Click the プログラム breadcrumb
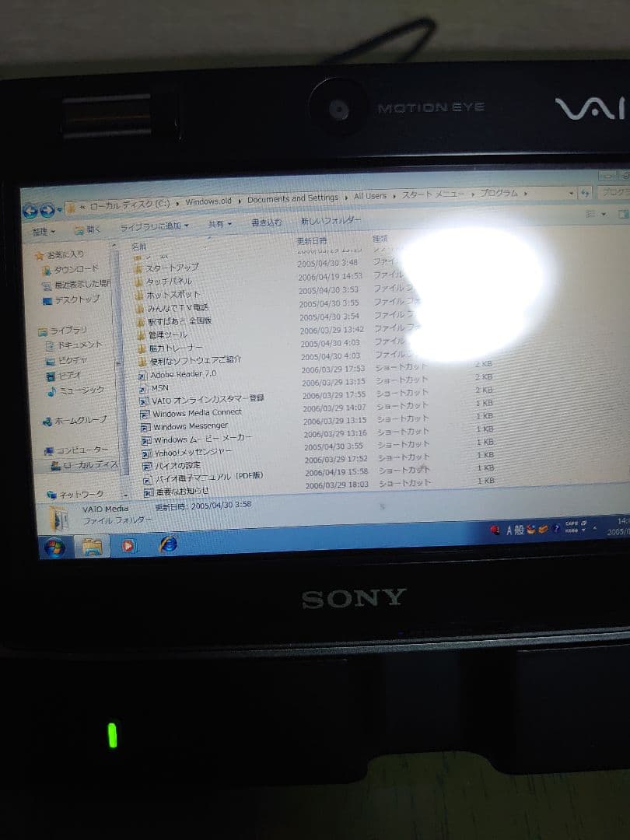 (x=499, y=192)
